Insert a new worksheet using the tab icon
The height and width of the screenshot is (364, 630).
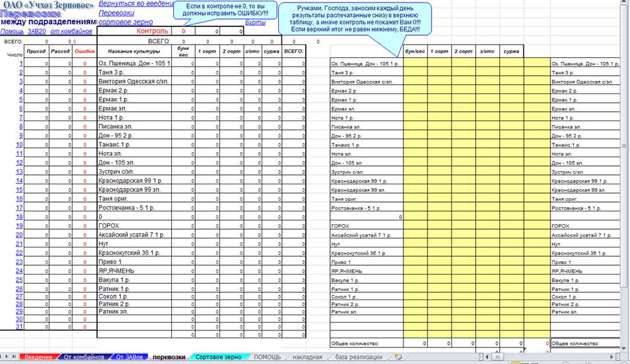click(398, 356)
